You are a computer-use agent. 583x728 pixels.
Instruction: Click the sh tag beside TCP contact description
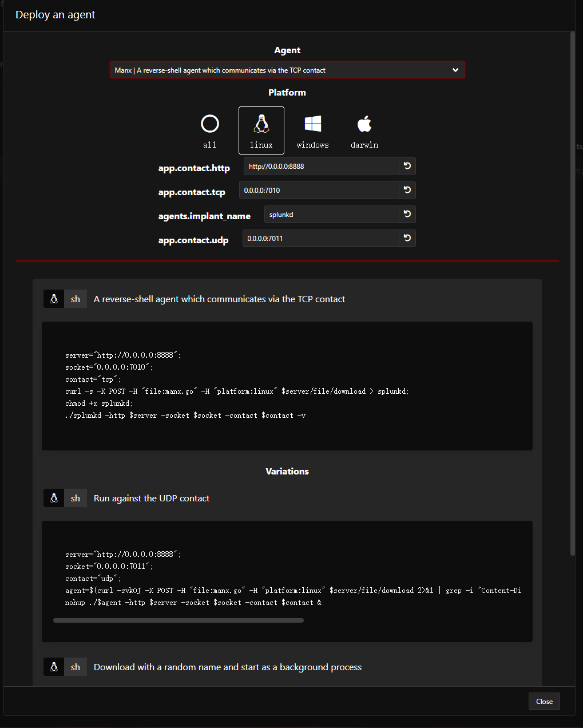tap(76, 299)
